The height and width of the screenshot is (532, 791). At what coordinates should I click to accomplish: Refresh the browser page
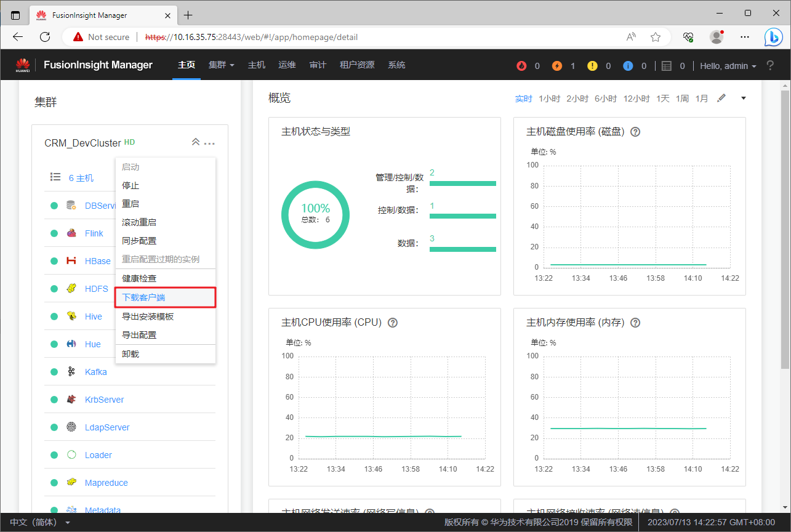point(45,37)
